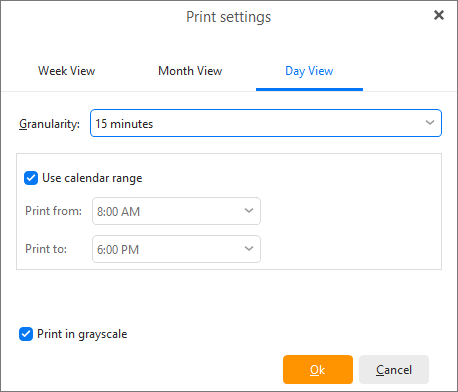Image resolution: width=458 pixels, height=392 pixels.
Task: Click the chevron arrow in Print from field
Action: coord(249,211)
